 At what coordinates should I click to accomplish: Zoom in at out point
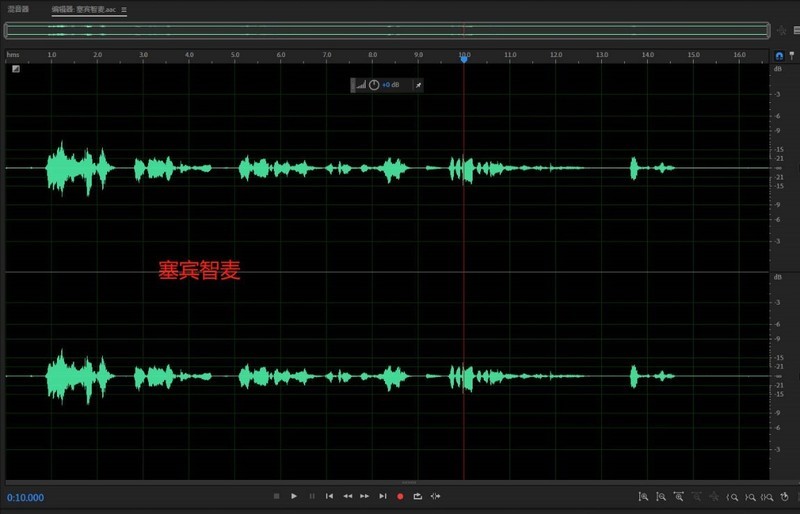click(750, 497)
